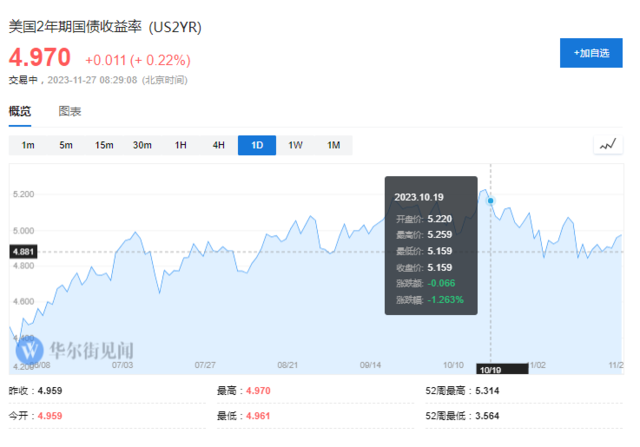Image resolution: width=640 pixels, height=447 pixels.
Task: Switch to the 概览 overview tab
Action: point(20,111)
